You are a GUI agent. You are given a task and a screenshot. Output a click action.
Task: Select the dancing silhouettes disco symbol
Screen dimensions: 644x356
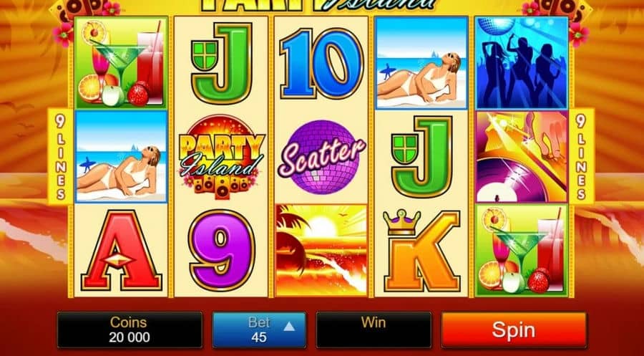click(x=522, y=63)
